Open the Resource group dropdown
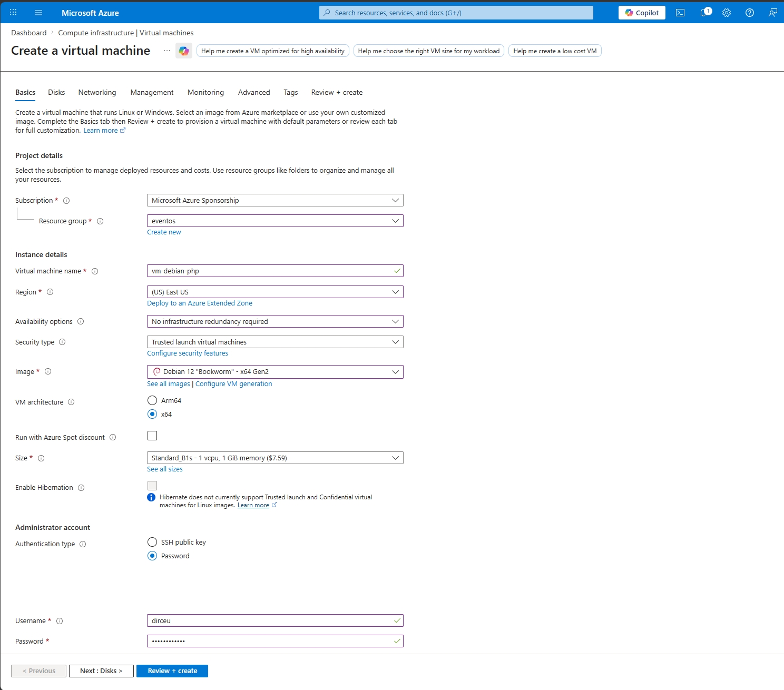 coord(275,221)
